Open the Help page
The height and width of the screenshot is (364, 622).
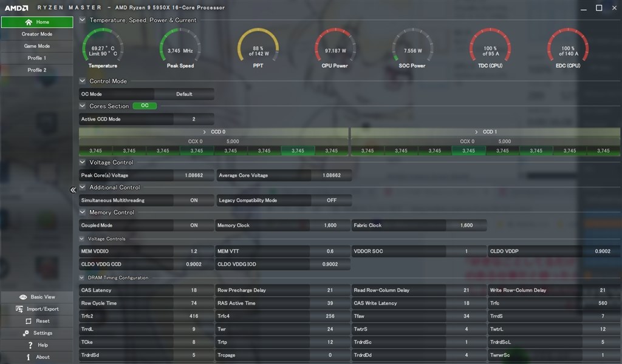pos(37,345)
